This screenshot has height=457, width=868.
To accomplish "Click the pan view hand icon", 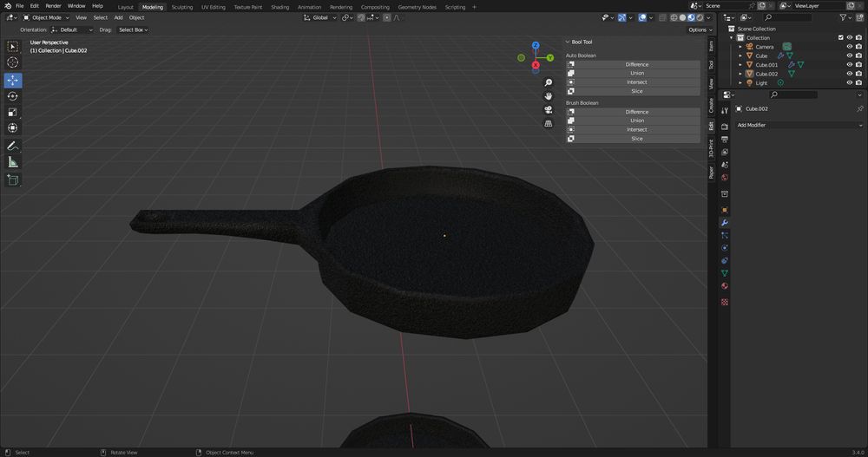I will (x=548, y=96).
